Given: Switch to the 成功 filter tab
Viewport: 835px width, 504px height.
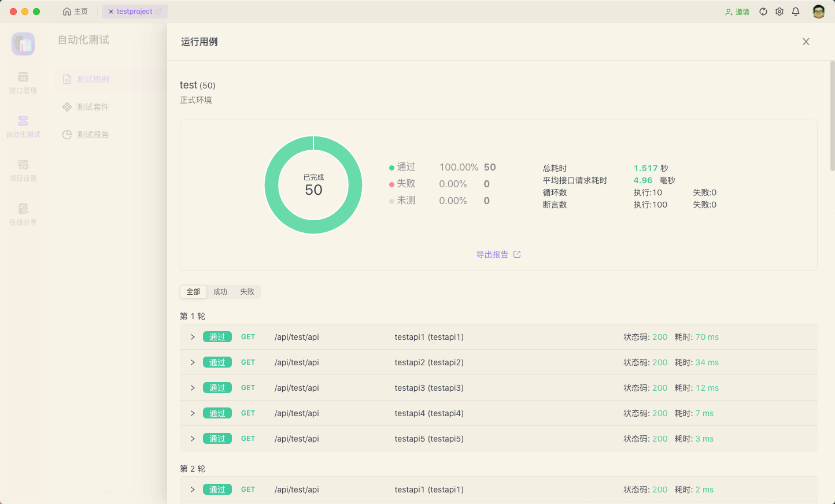Looking at the screenshot, I should (220, 292).
